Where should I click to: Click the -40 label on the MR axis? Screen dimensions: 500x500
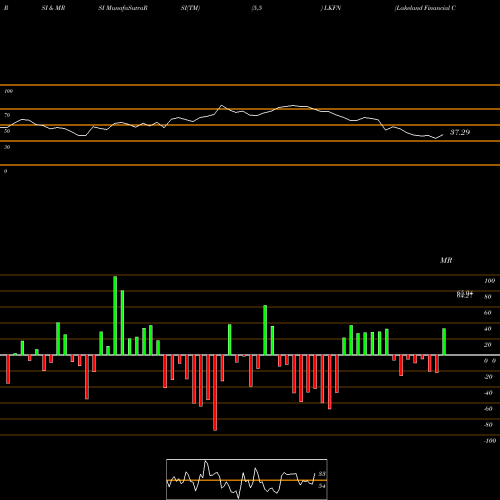488,393
